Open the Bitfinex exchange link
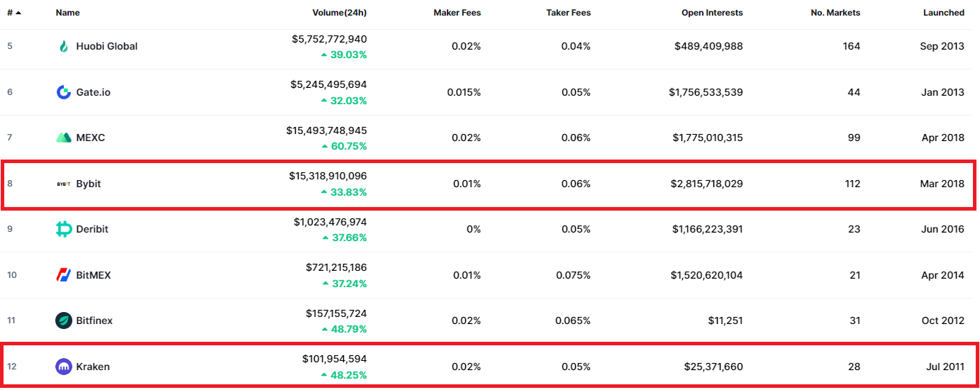The width and height of the screenshot is (980, 390). [94, 321]
